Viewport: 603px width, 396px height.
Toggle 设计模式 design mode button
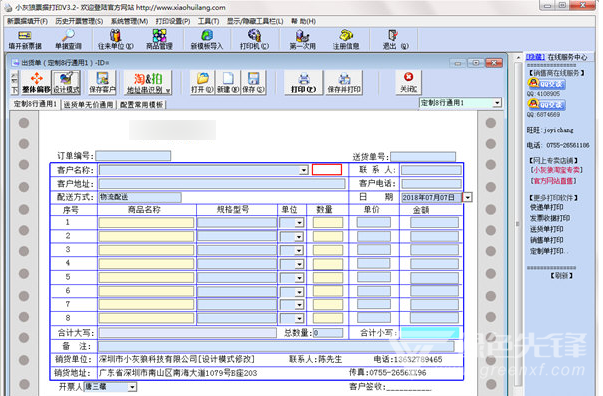tap(66, 83)
